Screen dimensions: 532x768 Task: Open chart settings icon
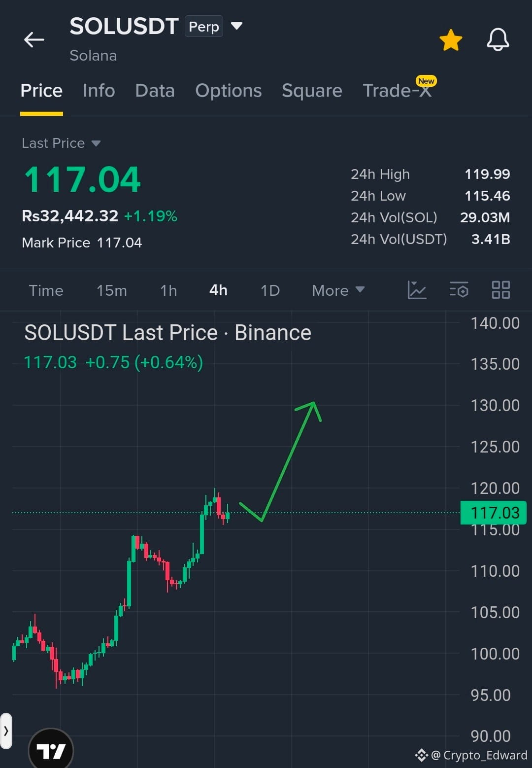[x=459, y=290]
